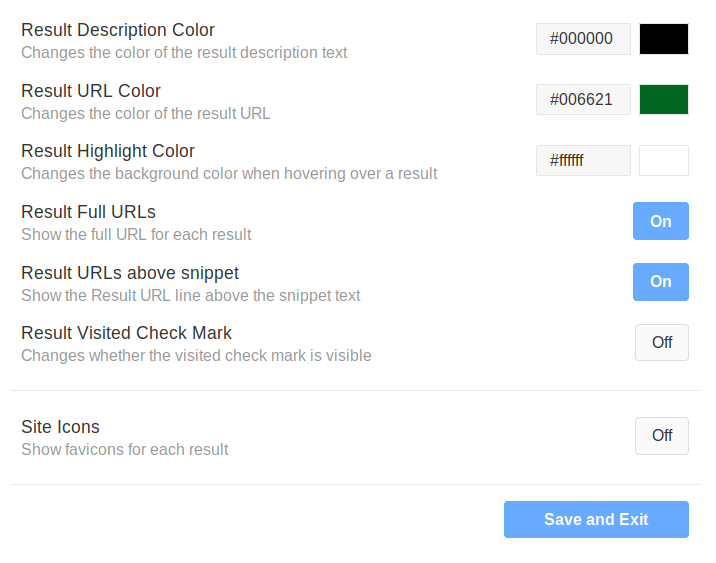Open the black Result Description color swatch
Screen dimensions: 716x563
click(664, 39)
